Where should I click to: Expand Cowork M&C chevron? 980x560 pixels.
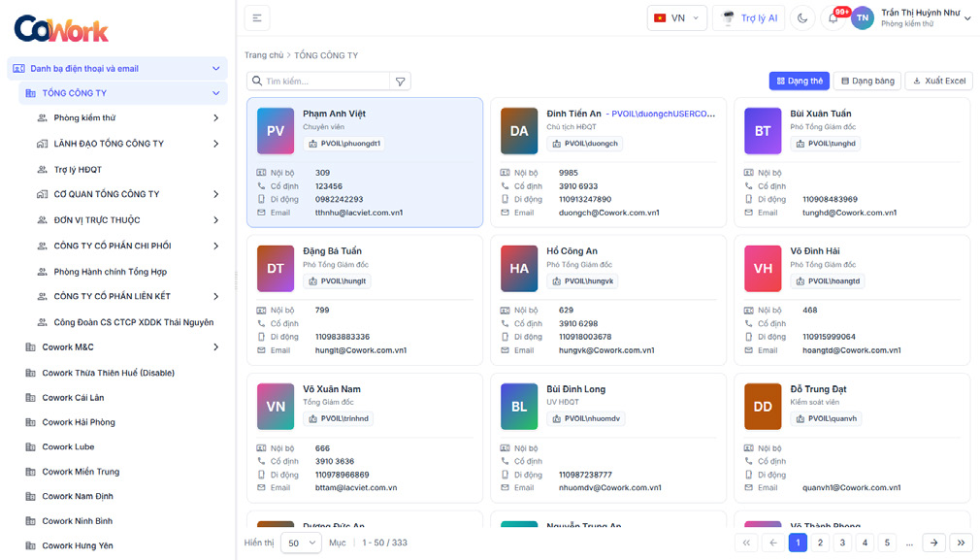click(215, 346)
